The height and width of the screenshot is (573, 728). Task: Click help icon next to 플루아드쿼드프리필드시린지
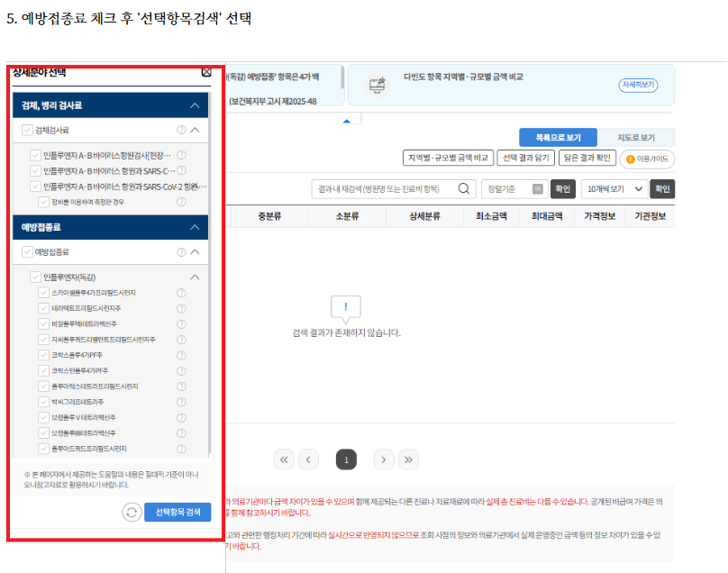(181, 448)
